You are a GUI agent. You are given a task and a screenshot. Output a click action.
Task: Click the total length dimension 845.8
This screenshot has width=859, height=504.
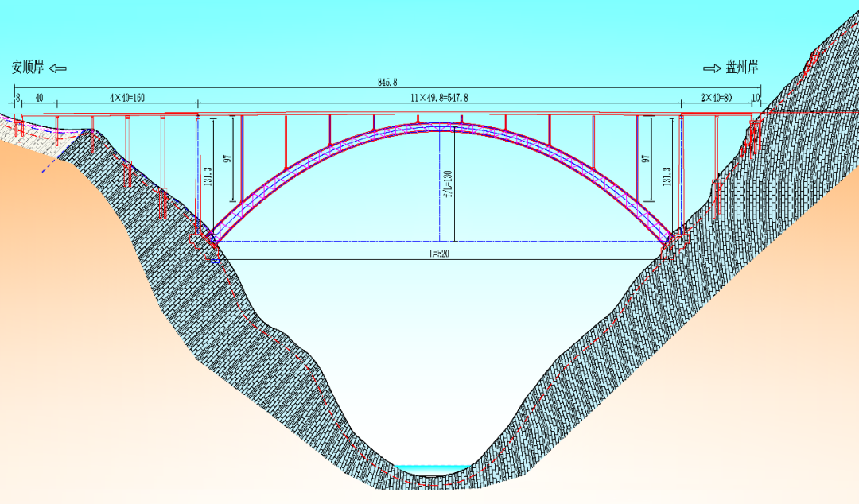pos(388,82)
